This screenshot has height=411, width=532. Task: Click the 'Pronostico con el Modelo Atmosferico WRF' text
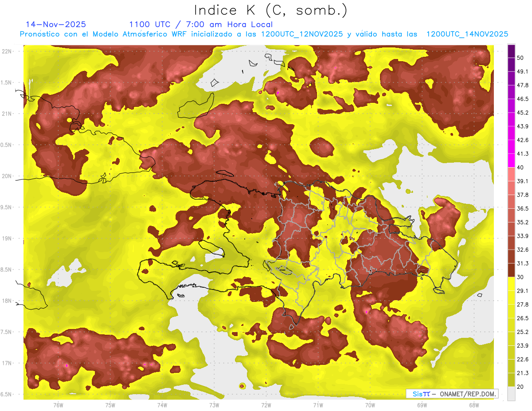[x=104, y=34]
